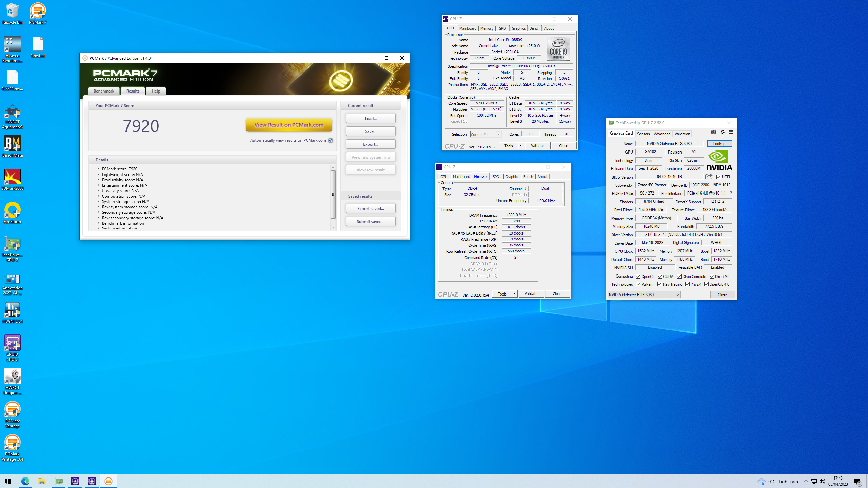Open the SPD tab in CPU-Z Memory window
Image resolution: width=868 pixels, height=488 pixels.
(496, 177)
